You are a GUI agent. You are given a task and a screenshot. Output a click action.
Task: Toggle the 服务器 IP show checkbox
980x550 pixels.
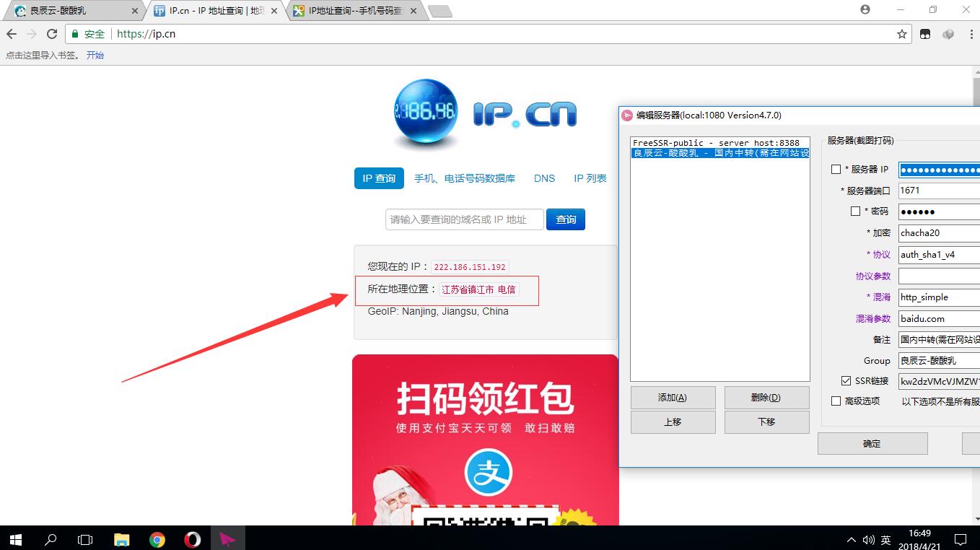(836, 170)
